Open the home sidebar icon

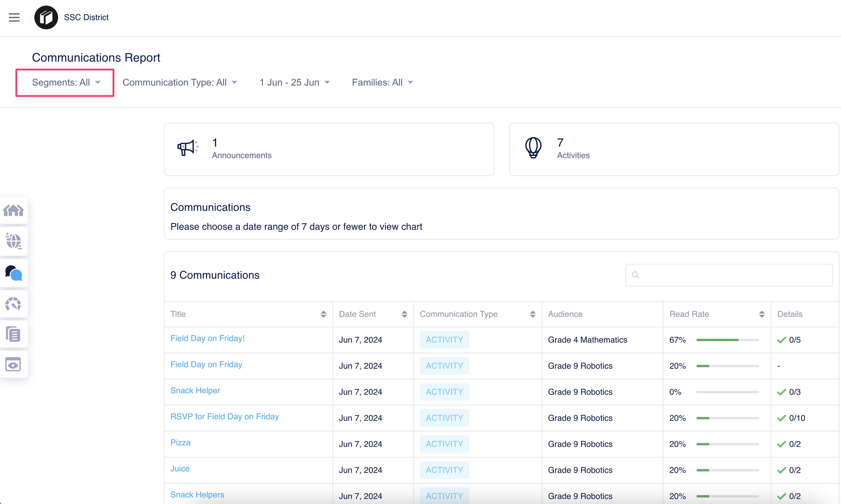tap(13, 211)
